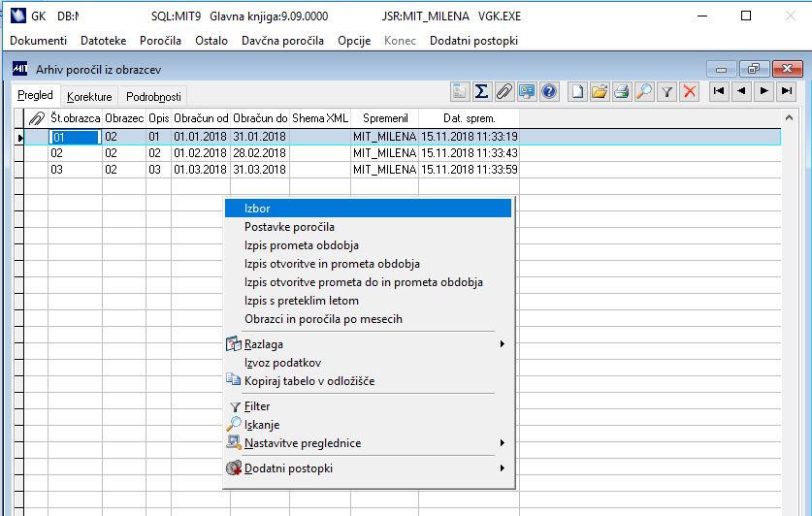Jump to last record arrow button
812x516 pixels.
tap(787, 91)
